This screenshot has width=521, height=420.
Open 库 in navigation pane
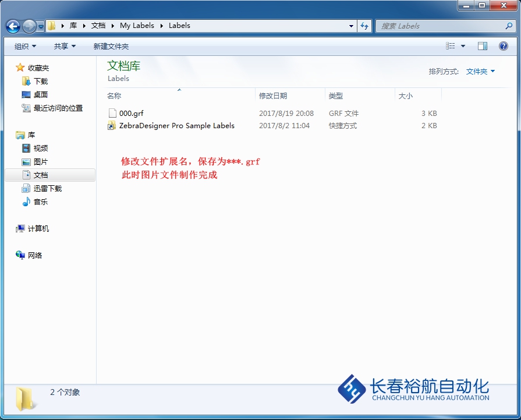pos(31,135)
